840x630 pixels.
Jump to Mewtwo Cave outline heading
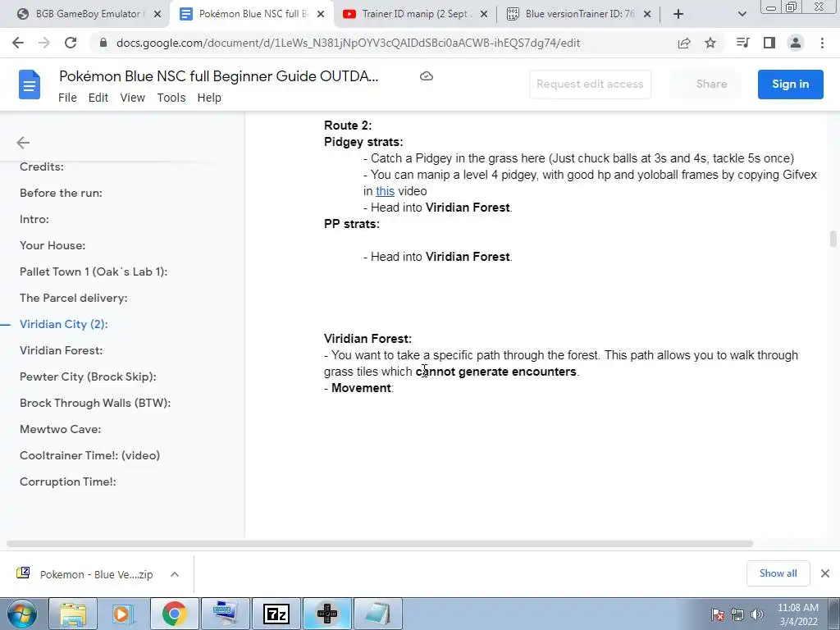(61, 429)
